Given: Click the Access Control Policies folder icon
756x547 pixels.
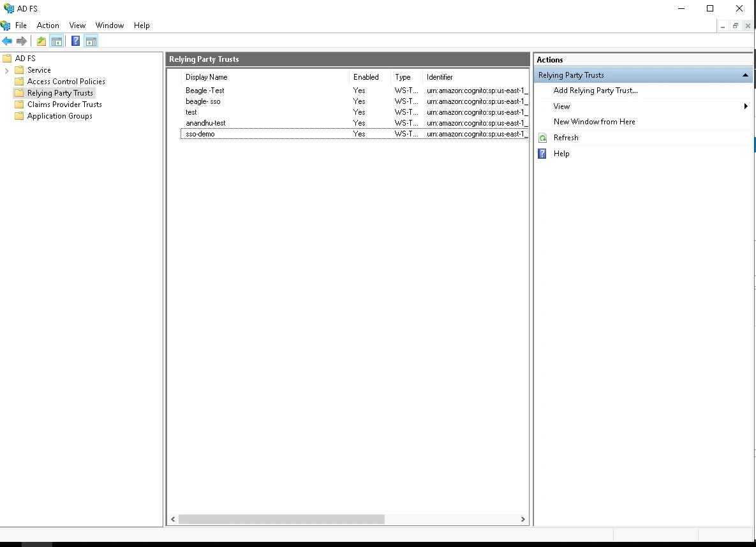Looking at the screenshot, I should pos(19,82).
